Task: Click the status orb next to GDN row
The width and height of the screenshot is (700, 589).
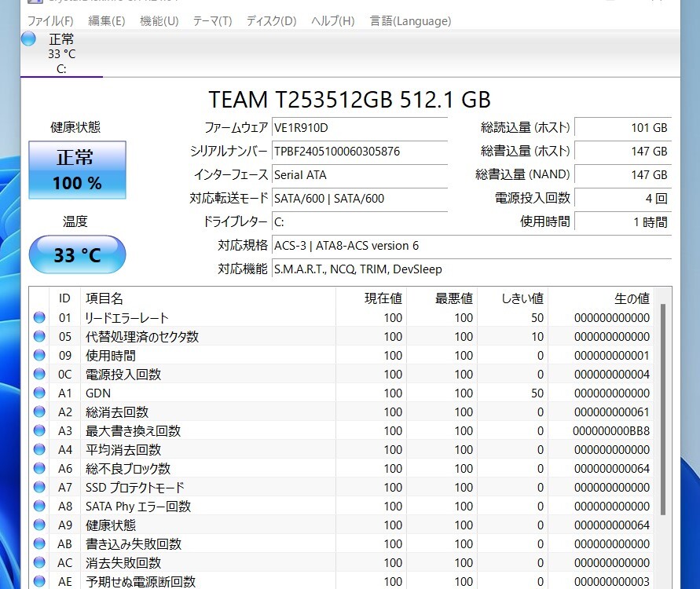Action: [38, 393]
